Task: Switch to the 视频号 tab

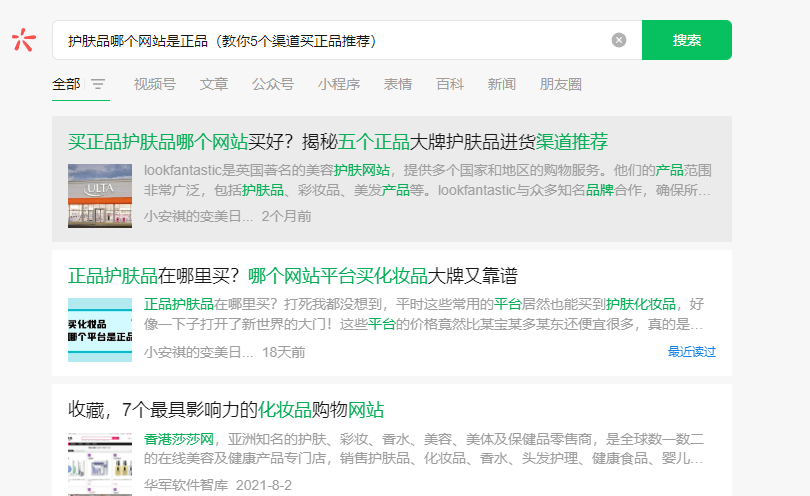Action: pyautogui.click(x=154, y=84)
